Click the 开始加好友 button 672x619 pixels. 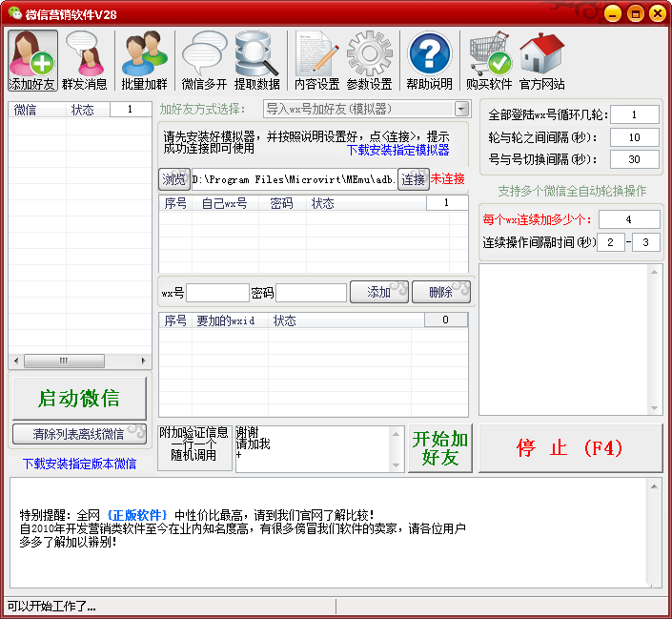(440, 448)
